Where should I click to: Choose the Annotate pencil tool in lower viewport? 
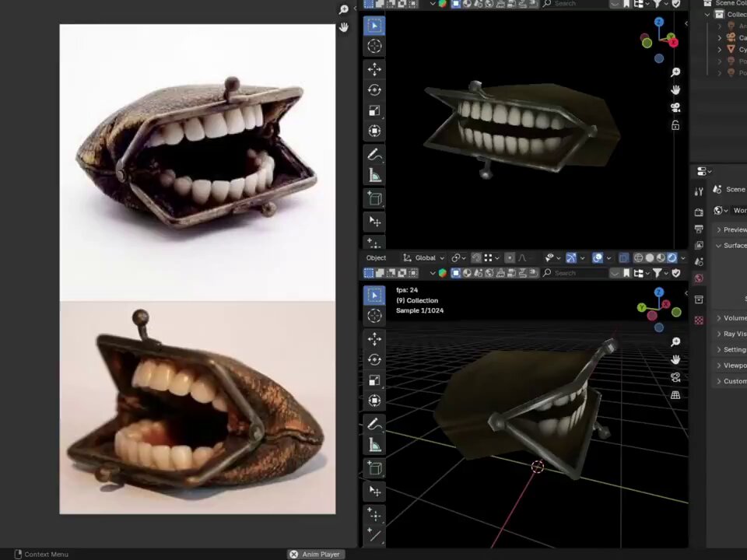[x=374, y=424]
